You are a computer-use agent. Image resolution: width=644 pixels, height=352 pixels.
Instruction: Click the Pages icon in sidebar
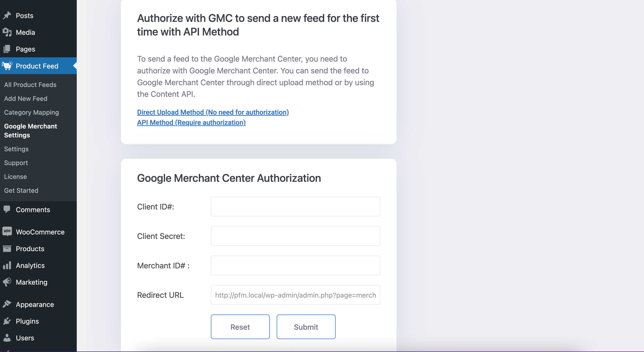[7, 49]
